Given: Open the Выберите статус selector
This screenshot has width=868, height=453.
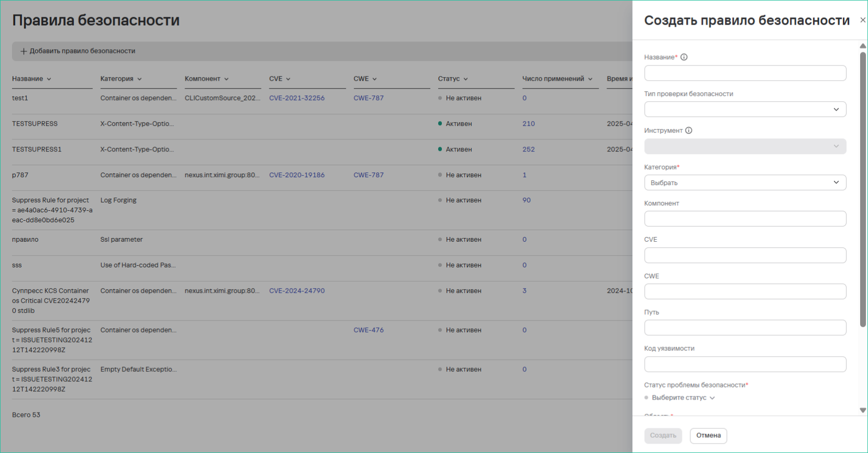Looking at the screenshot, I should click(683, 398).
